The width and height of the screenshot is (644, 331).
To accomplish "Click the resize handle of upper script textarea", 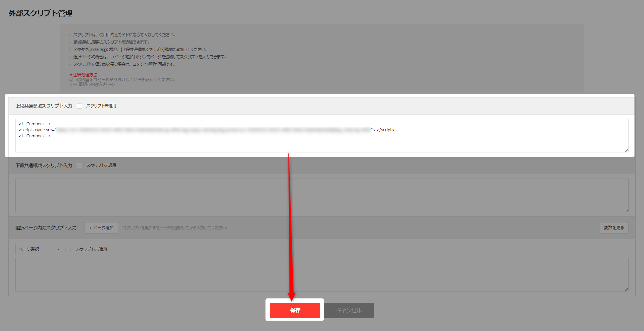I will [x=626, y=150].
